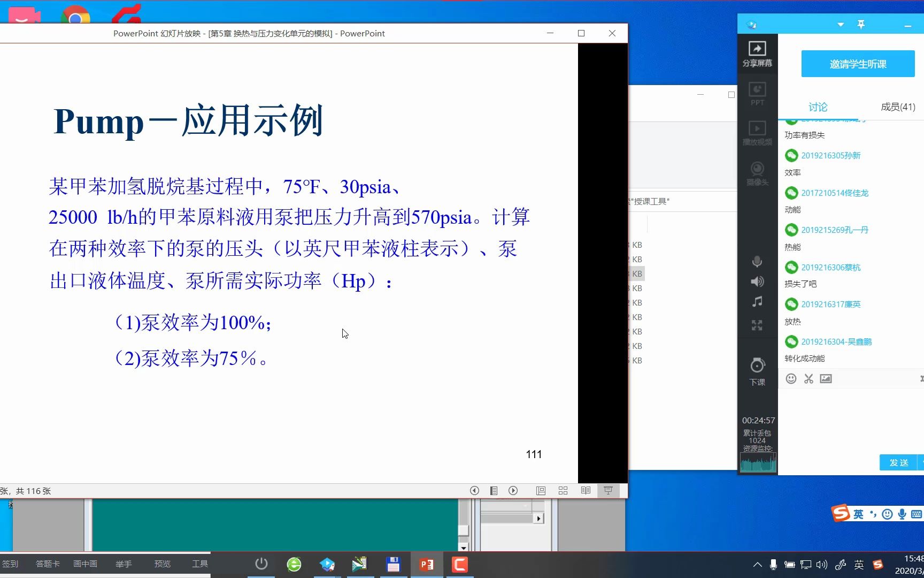924x578 pixels.
Task: Select Slide Show view button
Action: tap(608, 491)
